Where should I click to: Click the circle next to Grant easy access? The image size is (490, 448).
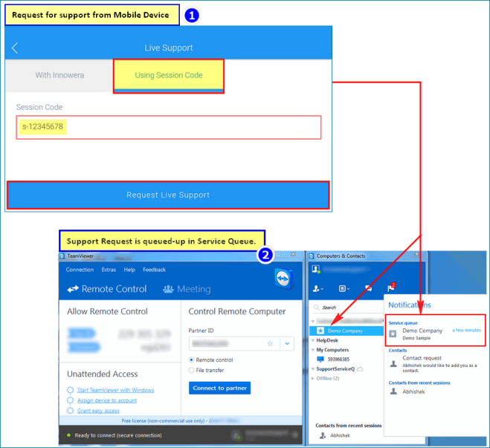(71, 411)
